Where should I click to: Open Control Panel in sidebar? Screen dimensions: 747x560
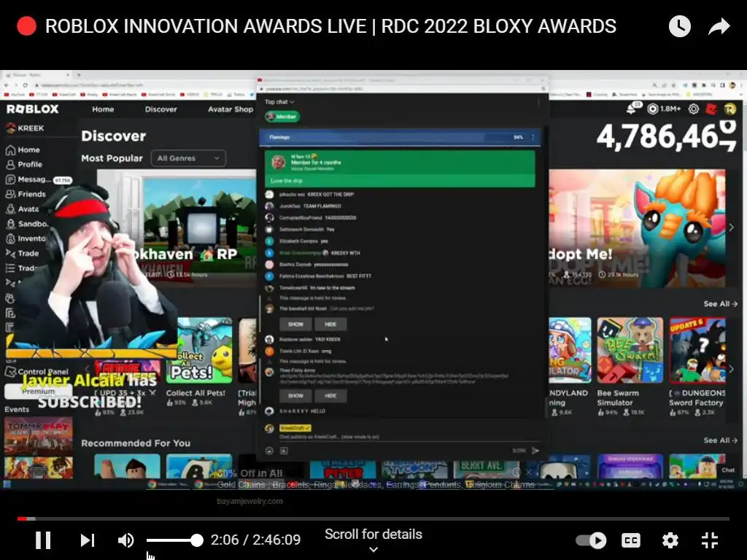37,371
